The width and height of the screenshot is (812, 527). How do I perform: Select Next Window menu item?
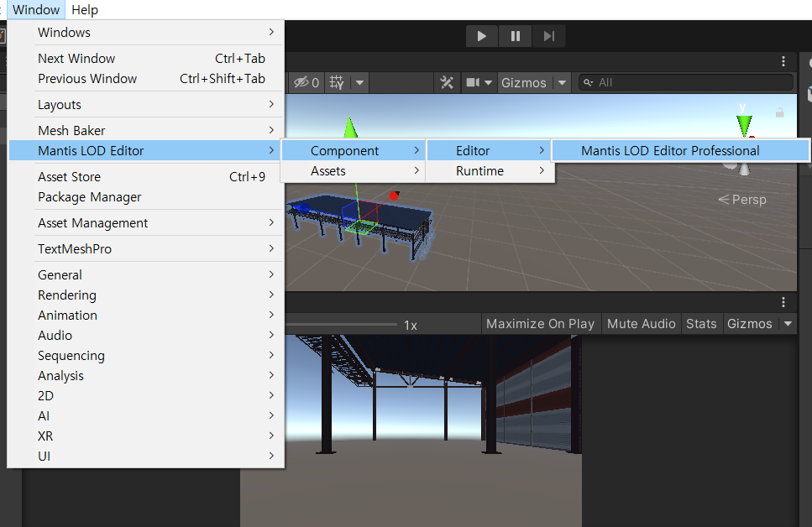coord(145,59)
